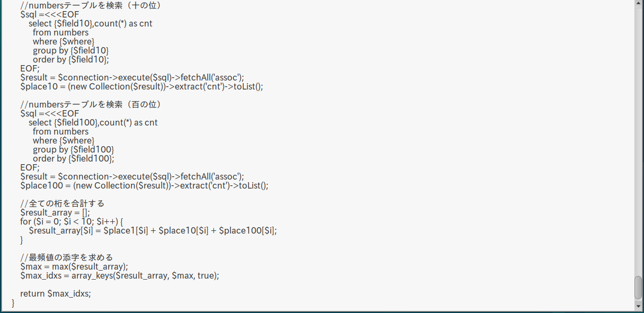Screen dimensions: 644x313
Task: Place cursor on '$max = max($result_array);' line
Action: 74,266
